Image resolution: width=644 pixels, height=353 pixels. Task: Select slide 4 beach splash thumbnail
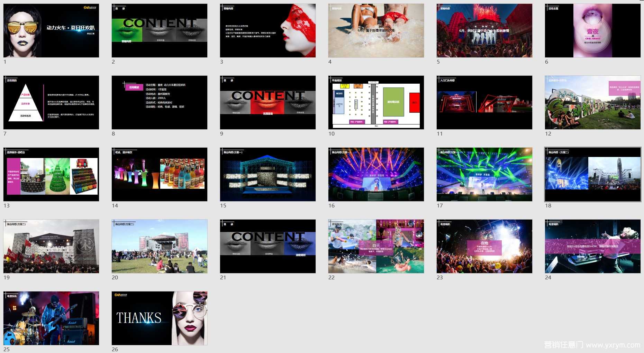tap(376, 30)
